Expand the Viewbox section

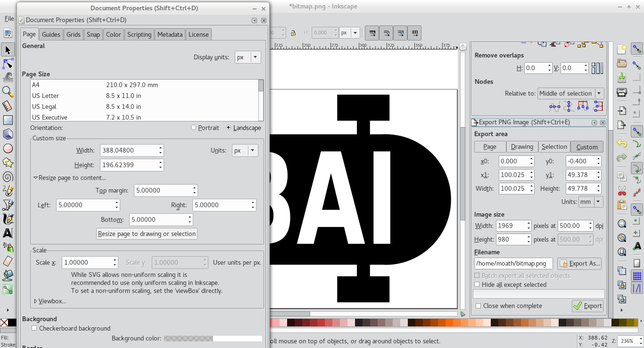[x=50, y=301]
